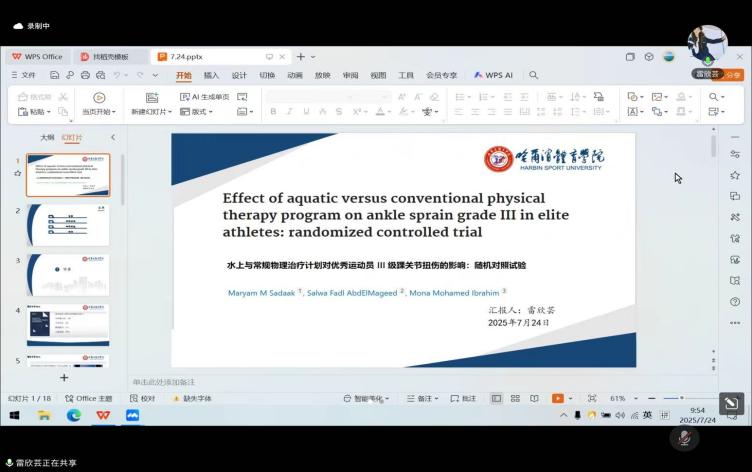
Task: Toggle the muted microphone button
Action: (x=684, y=438)
